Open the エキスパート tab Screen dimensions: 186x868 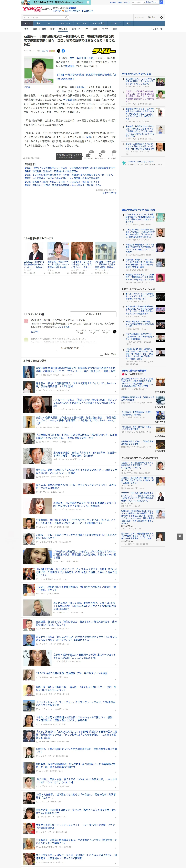[64, 24]
